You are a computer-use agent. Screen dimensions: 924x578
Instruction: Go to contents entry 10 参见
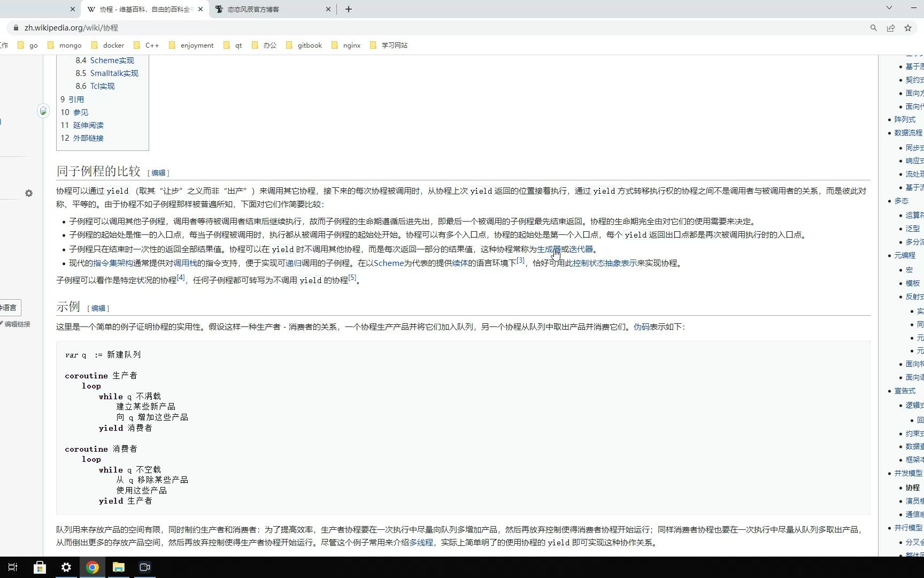click(74, 112)
